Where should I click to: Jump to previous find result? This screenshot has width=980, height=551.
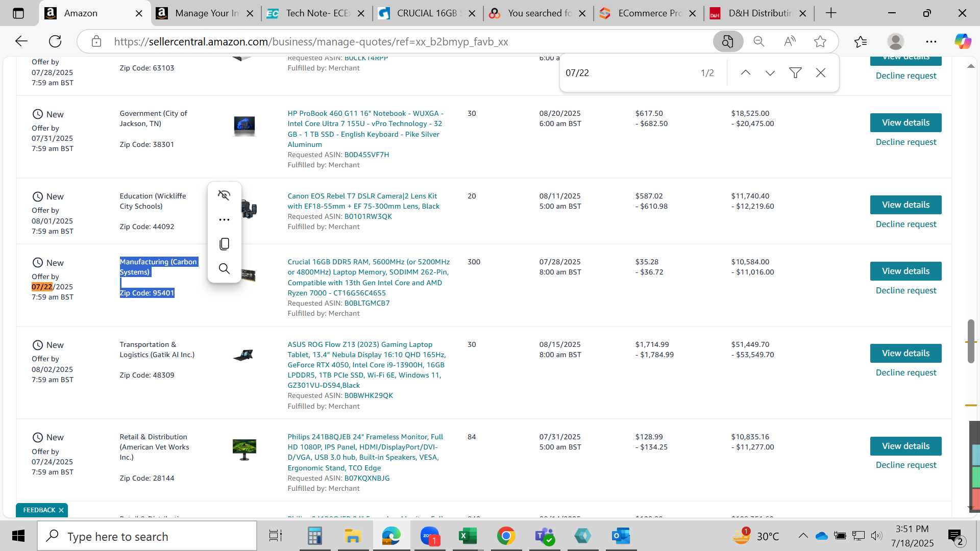point(745,73)
